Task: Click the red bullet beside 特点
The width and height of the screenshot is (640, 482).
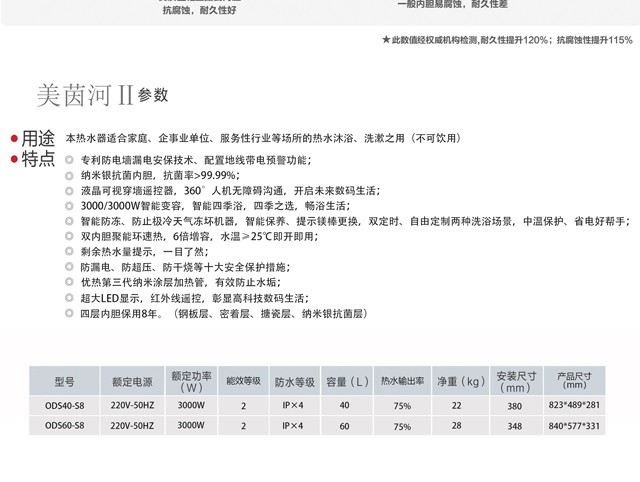Action: click(x=14, y=159)
